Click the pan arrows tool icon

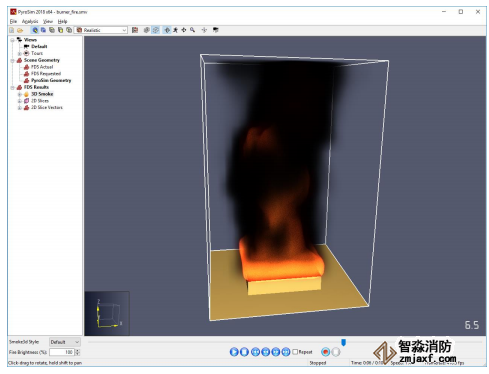pos(184,30)
